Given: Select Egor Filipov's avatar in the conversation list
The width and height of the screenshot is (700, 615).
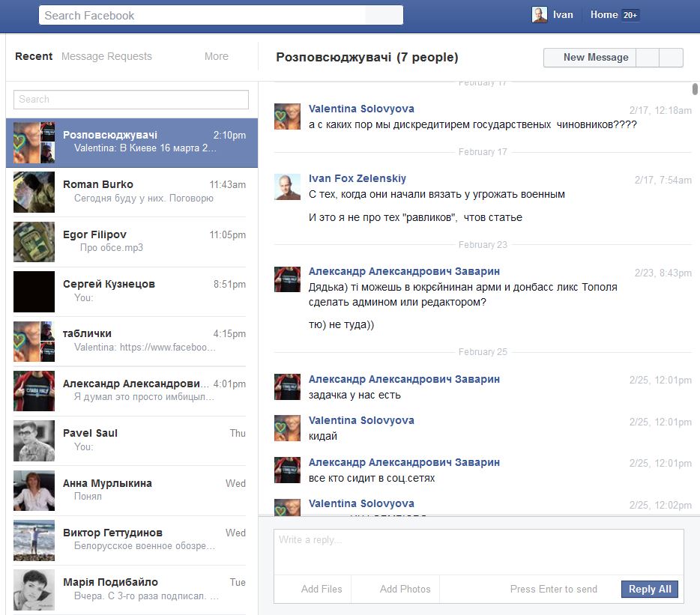Looking at the screenshot, I should (34, 242).
